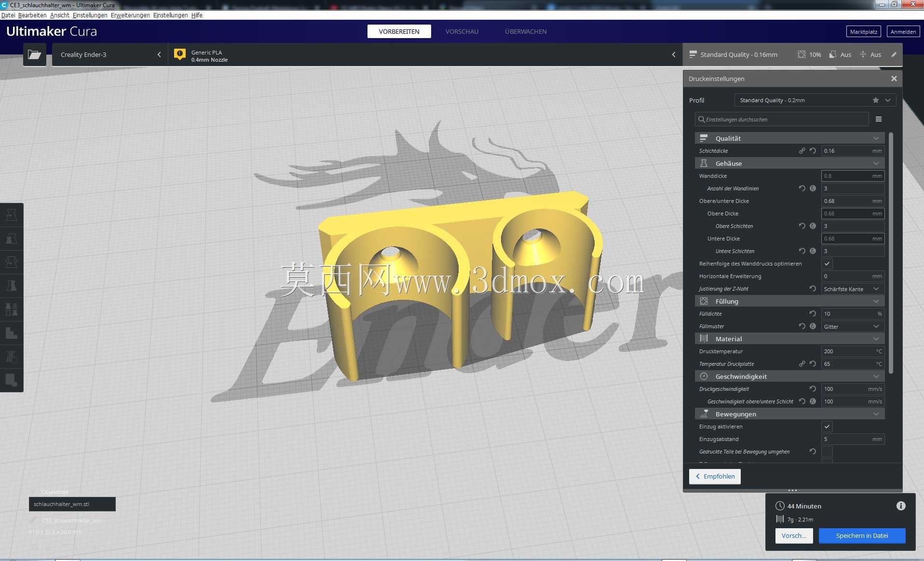
Task: Click the link icon beside Schichtdicke
Action: click(802, 151)
